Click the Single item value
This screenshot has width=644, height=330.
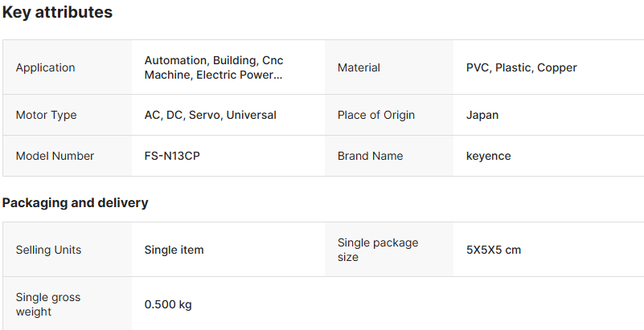click(x=174, y=250)
